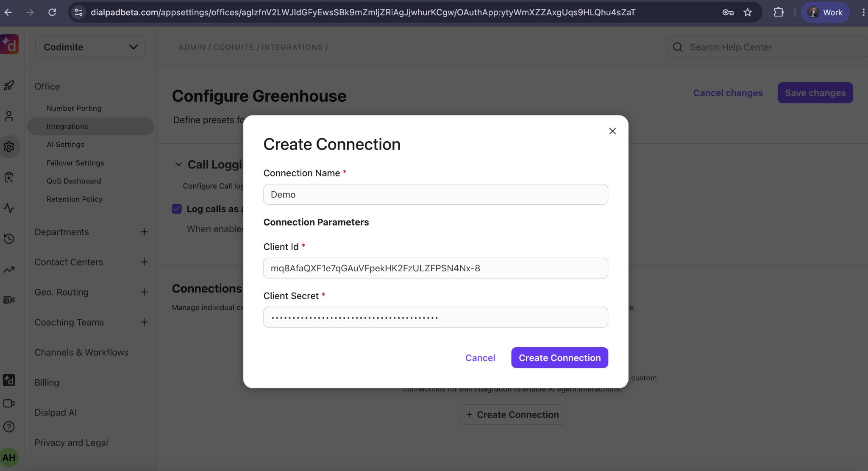
Task: Click the Cancel changes link
Action: coord(728,93)
